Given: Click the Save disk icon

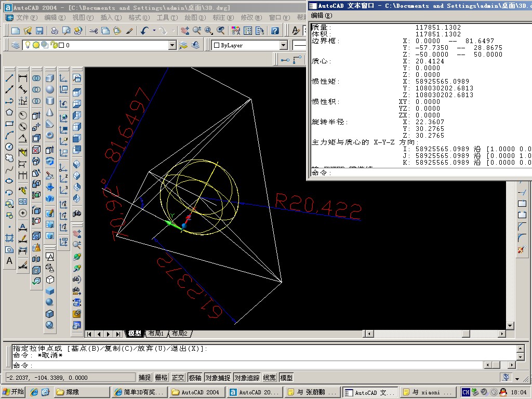Looking at the screenshot, I should [39, 31].
